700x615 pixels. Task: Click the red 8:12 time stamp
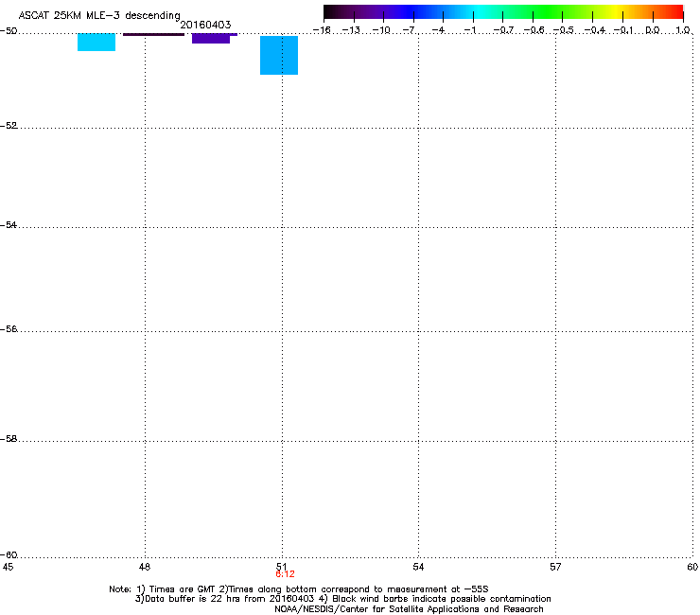click(285, 574)
